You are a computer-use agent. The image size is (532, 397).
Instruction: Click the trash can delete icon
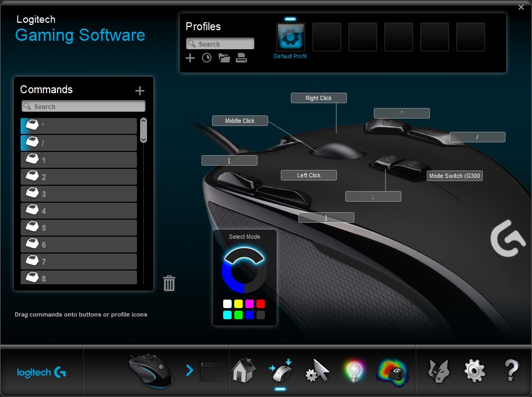click(169, 283)
